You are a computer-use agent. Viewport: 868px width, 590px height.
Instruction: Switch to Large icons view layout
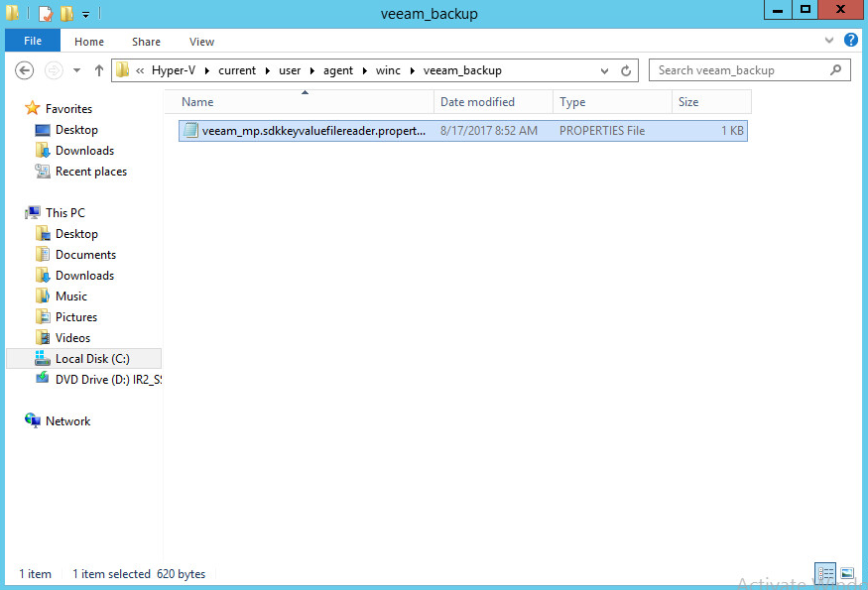tap(847, 573)
